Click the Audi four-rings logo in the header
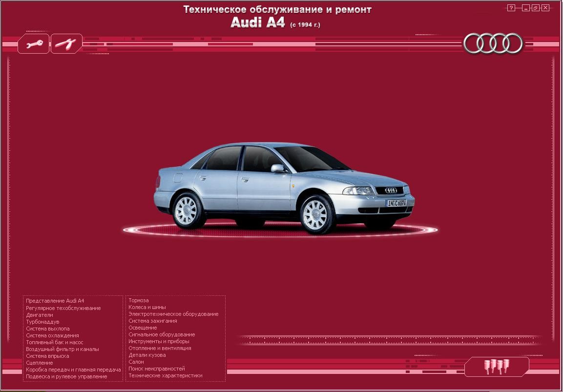Screen dimensions: 564x392 (493, 43)
